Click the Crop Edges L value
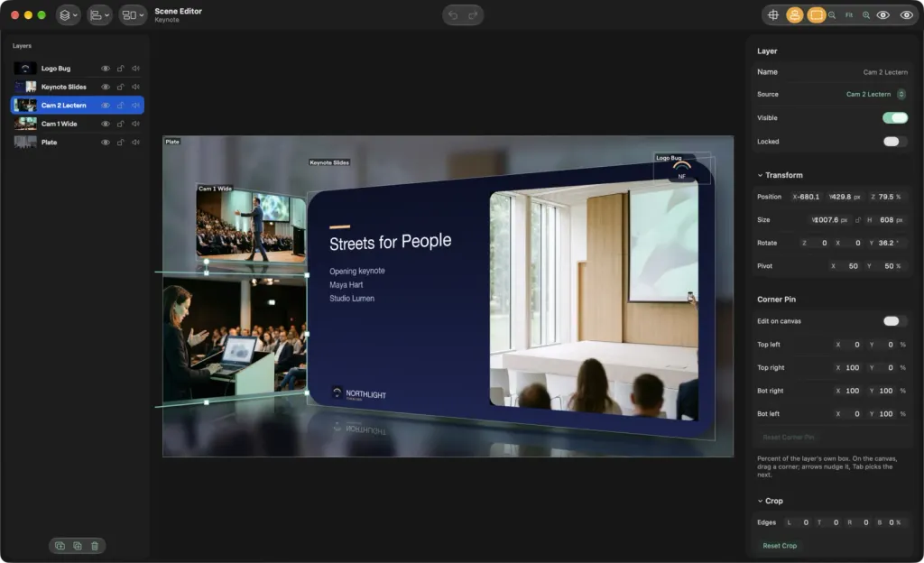 (806, 522)
